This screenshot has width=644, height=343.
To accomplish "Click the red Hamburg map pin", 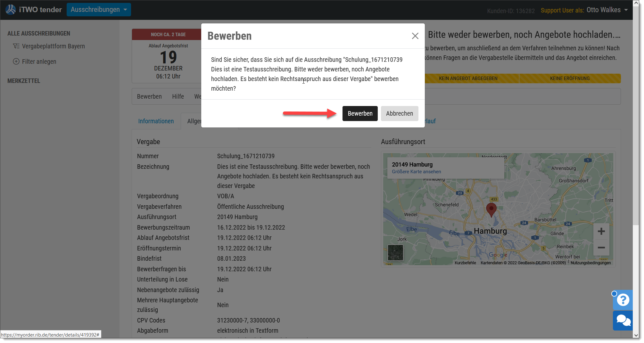I will point(491,210).
